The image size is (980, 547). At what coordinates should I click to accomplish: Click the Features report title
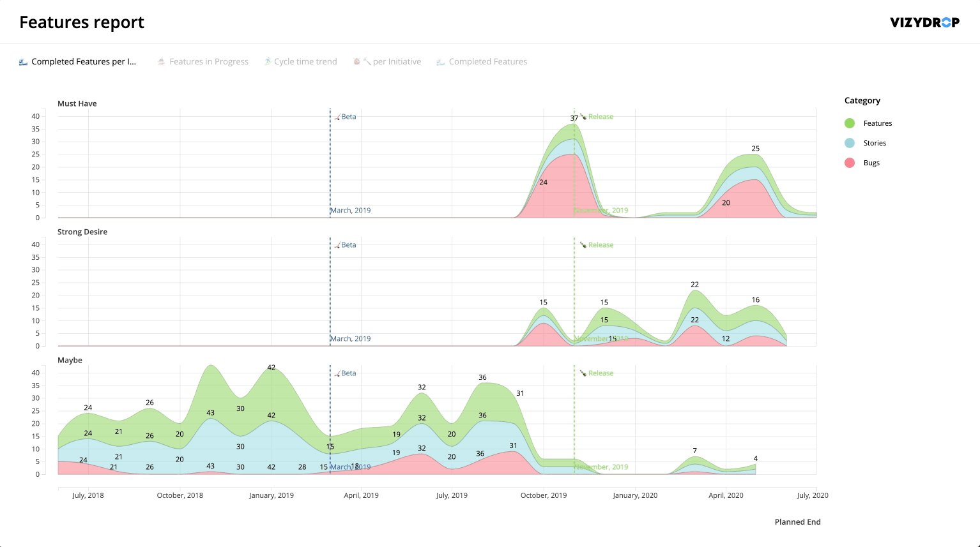(81, 22)
